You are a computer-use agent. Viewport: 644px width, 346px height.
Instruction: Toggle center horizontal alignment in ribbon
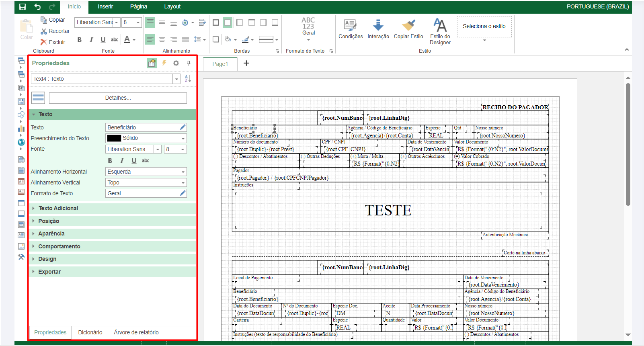pos(162,39)
